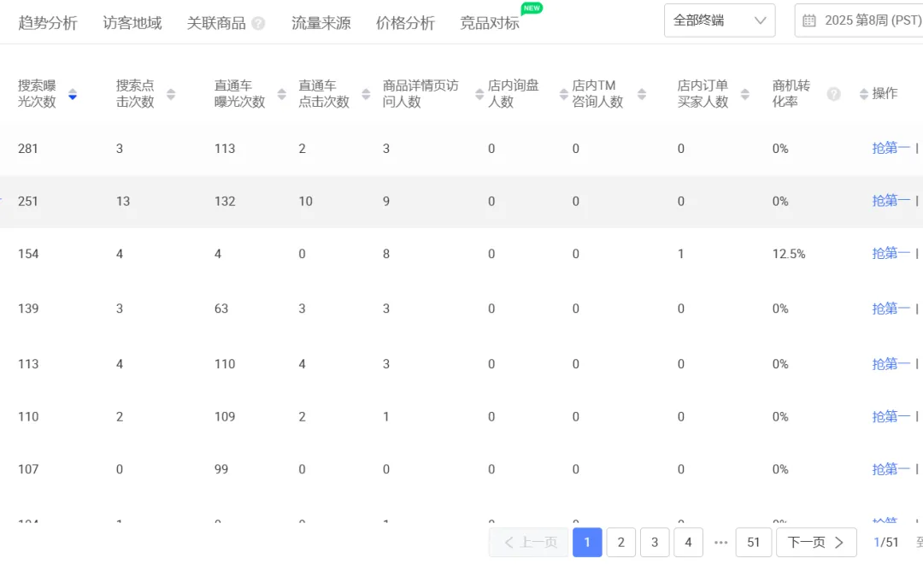Click the 下一页 next page button
The height and width of the screenshot is (588, 923).
click(816, 542)
